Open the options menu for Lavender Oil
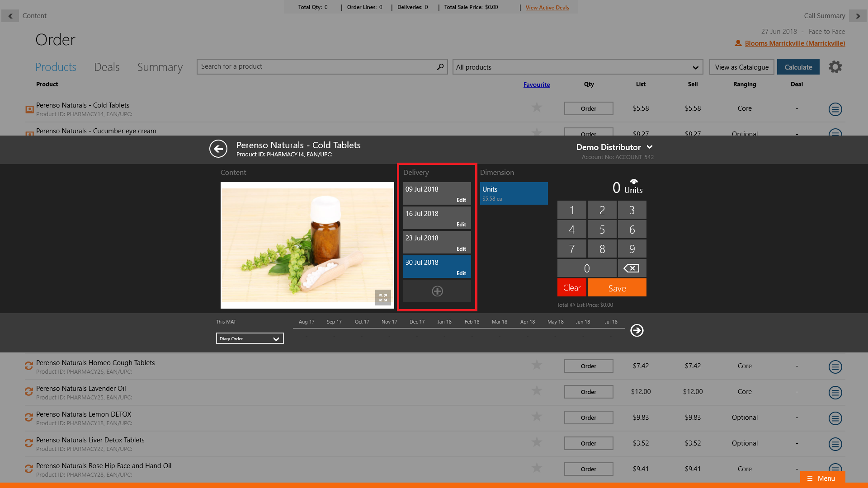The height and width of the screenshot is (488, 868). click(835, 392)
